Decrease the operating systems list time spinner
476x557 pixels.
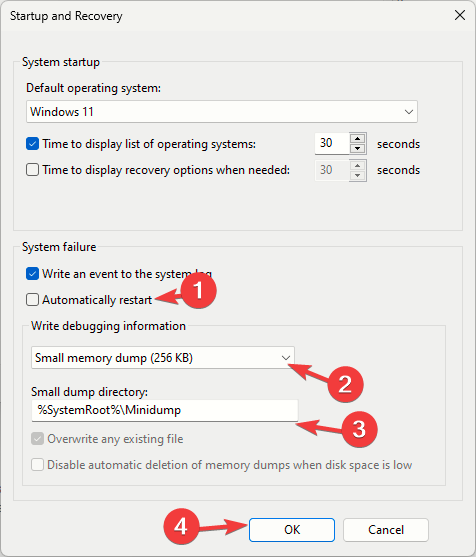tap(358, 149)
